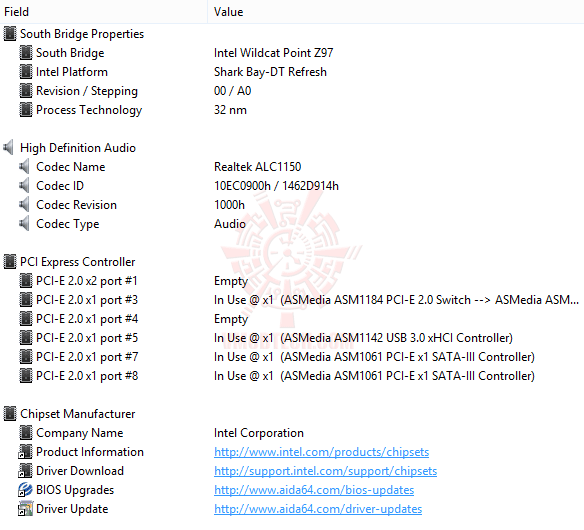
Task: Click the chip icon beside Process Technology
Action: (x=26, y=110)
